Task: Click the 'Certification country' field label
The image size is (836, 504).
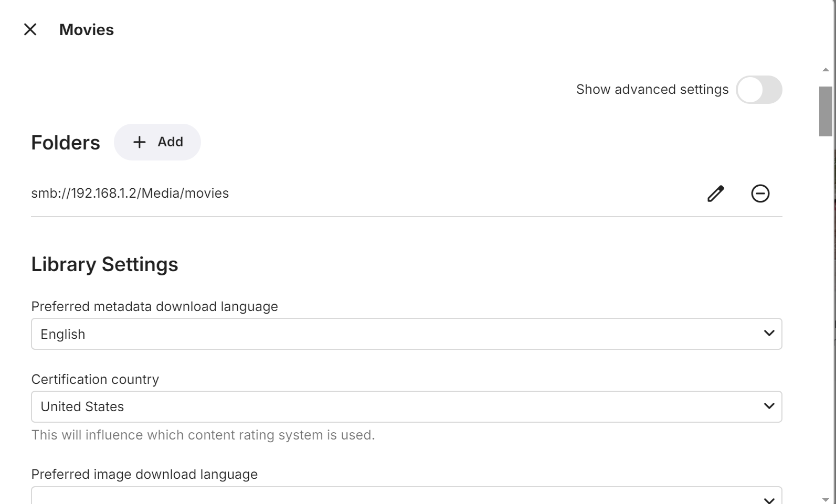Action: [95, 379]
